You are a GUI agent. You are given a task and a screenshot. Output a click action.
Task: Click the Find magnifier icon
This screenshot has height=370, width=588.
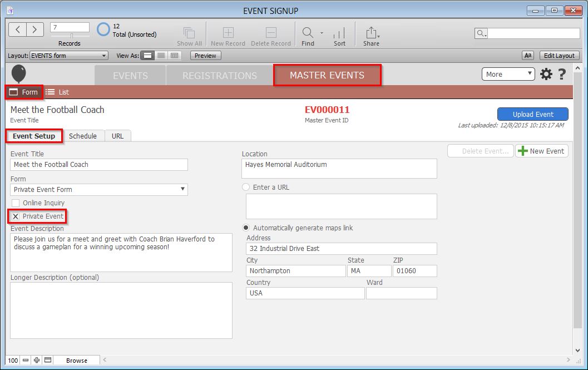307,32
